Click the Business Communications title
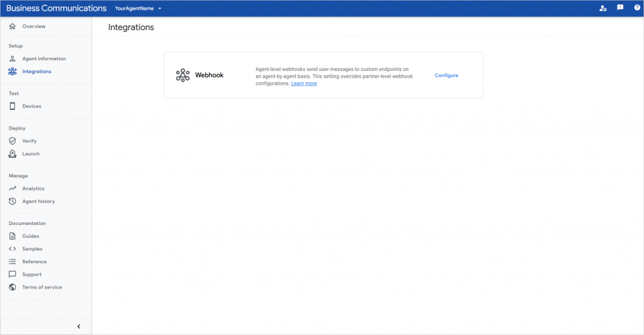The width and height of the screenshot is (644, 335). [57, 8]
